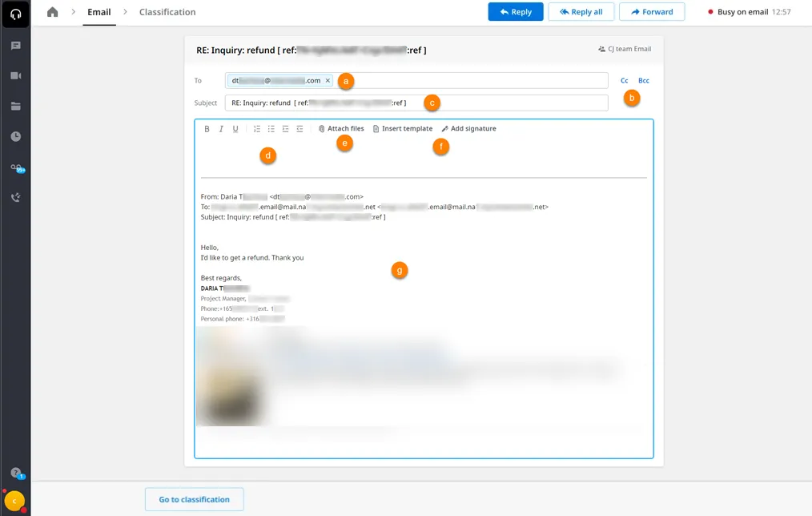Open the chat messages sidebar icon
812x516 pixels.
click(x=15, y=46)
